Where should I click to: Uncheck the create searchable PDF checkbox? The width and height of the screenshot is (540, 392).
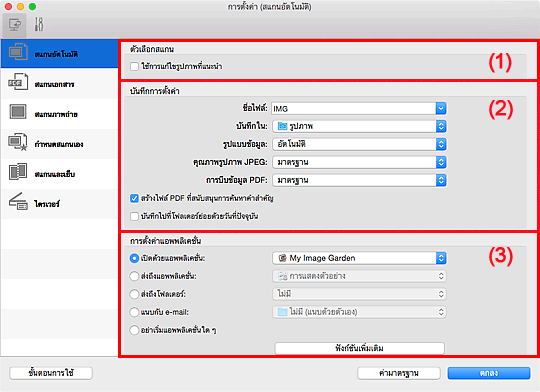pos(134,198)
